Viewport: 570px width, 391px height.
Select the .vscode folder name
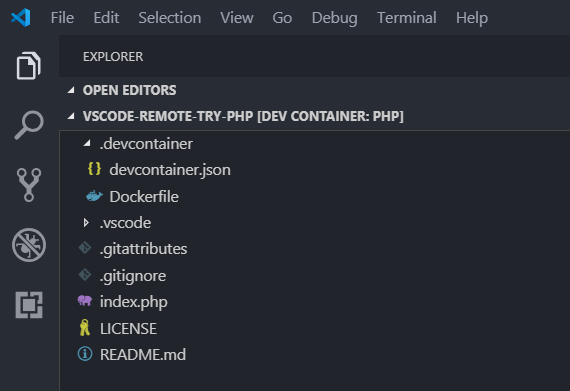coord(125,223)
